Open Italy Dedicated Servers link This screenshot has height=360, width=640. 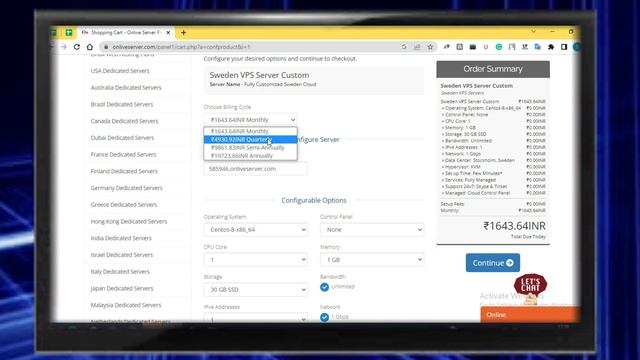click(120, 271)
